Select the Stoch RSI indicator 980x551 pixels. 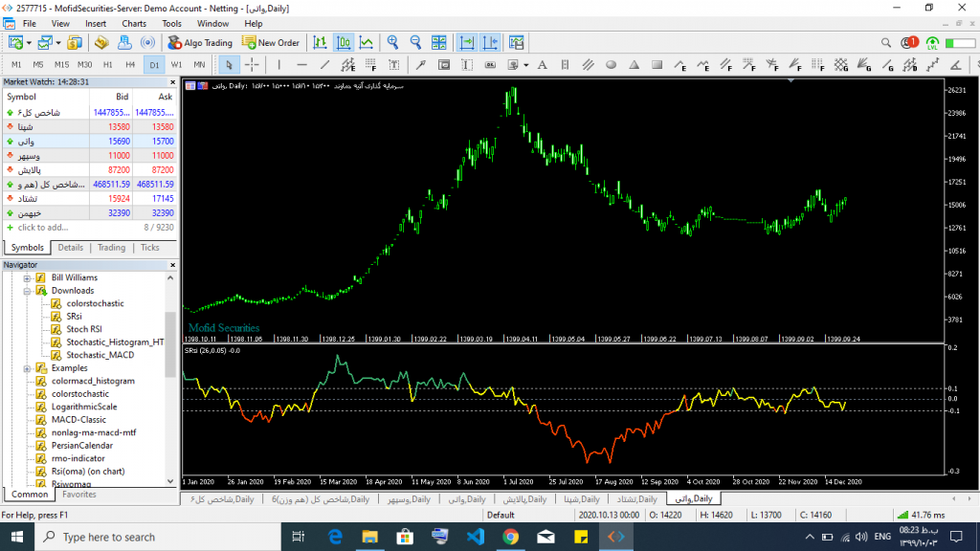(84, 329)
